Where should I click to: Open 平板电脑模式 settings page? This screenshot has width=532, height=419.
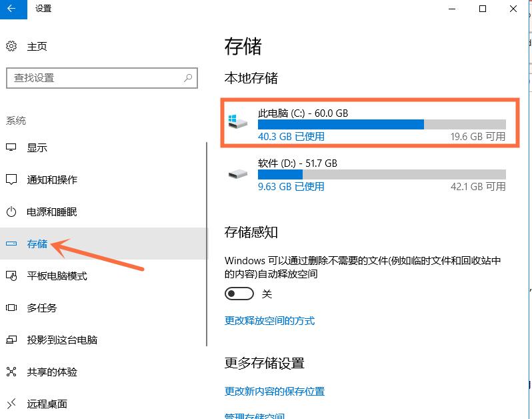click(57, 276)
